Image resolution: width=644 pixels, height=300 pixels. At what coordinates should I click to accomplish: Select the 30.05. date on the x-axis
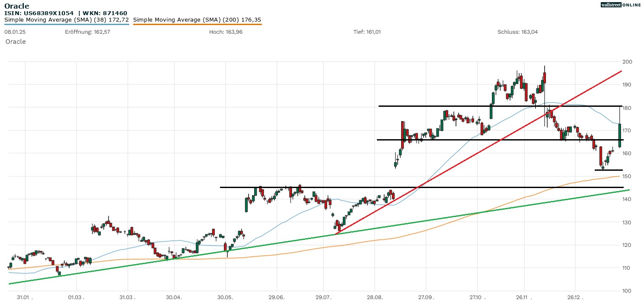coord(226,297)
